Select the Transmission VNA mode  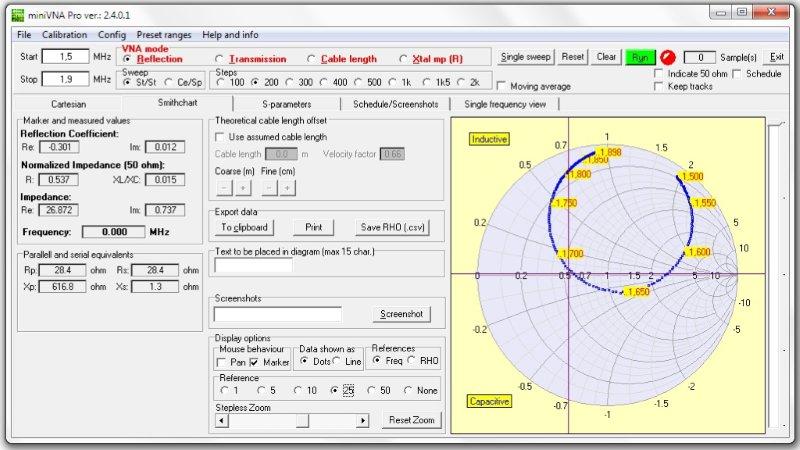220,59
